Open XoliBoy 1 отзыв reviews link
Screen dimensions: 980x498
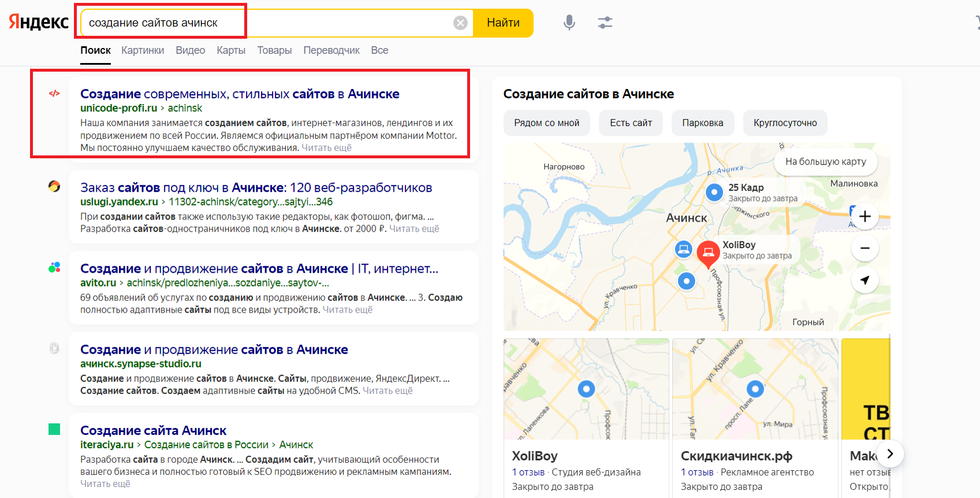coord(528,472)
